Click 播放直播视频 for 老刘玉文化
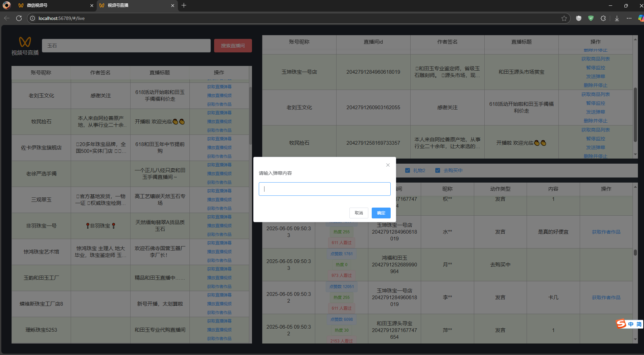Viewport: 644px width, 355px height. pyautogui.click(x=219, y=96)
